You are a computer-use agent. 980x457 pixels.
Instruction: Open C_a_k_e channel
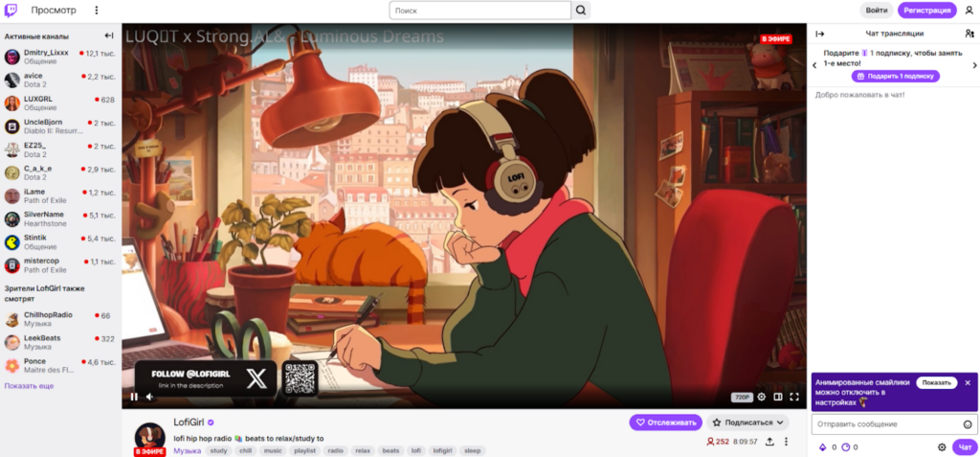60,172
